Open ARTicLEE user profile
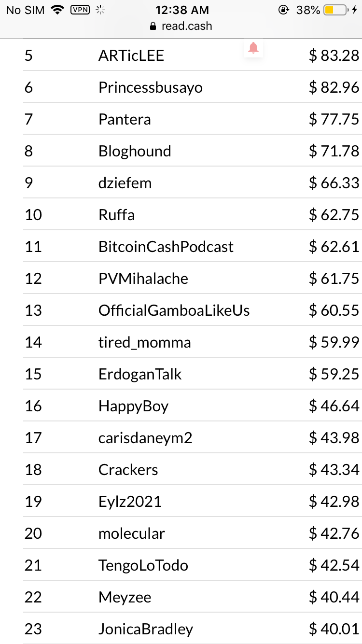Screen dimensions: 362x644 point(131,56)
